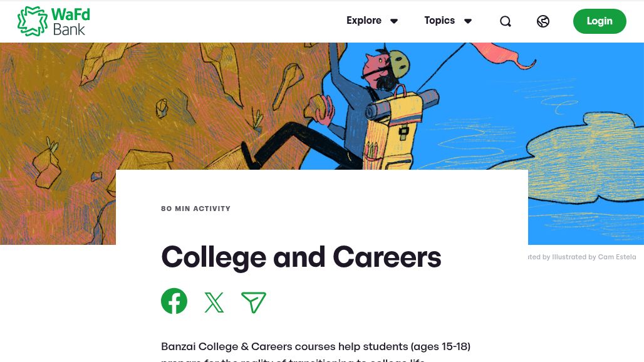Viewport: 644px width, 362px height.
Task: Share the activity on Facebook
Action: pyautogui.click(x=174, y=301)
